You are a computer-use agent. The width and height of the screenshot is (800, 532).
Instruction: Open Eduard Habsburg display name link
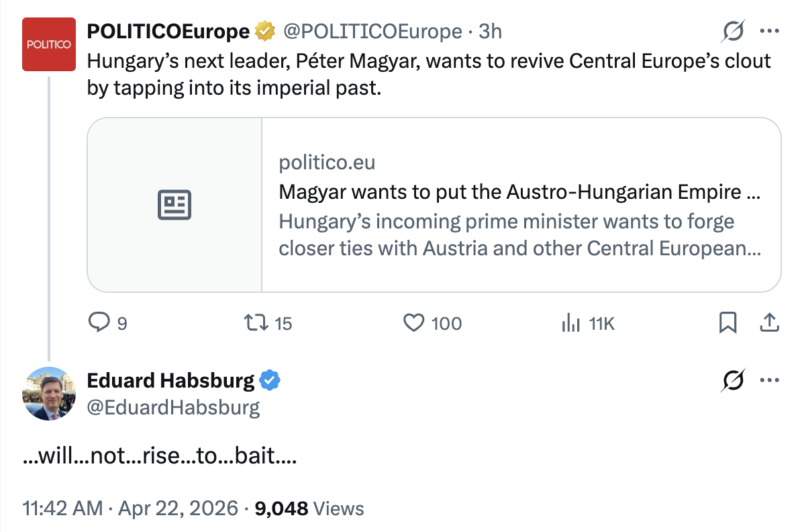171,380
